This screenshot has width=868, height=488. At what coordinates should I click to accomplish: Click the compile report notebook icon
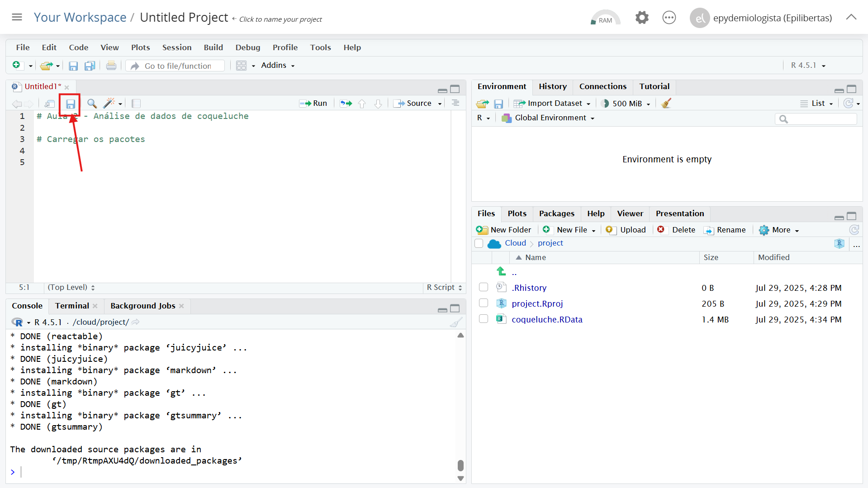click(136, 104)
